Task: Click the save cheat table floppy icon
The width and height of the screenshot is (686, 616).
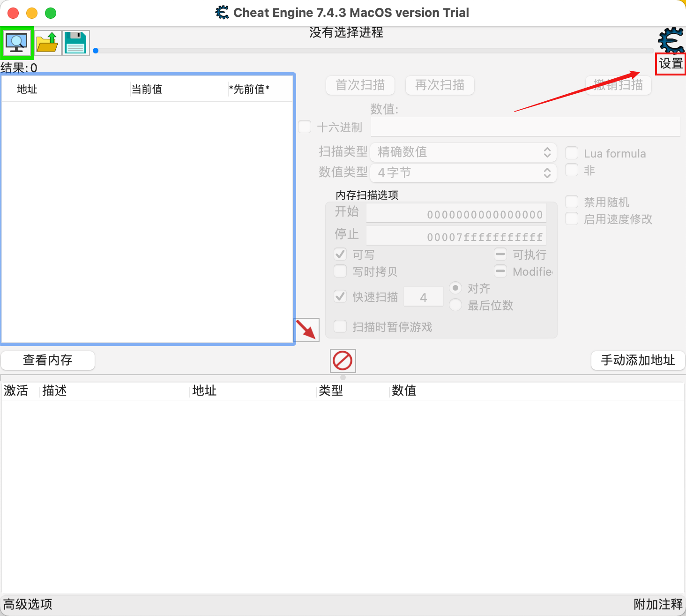Action: [75, 42]
